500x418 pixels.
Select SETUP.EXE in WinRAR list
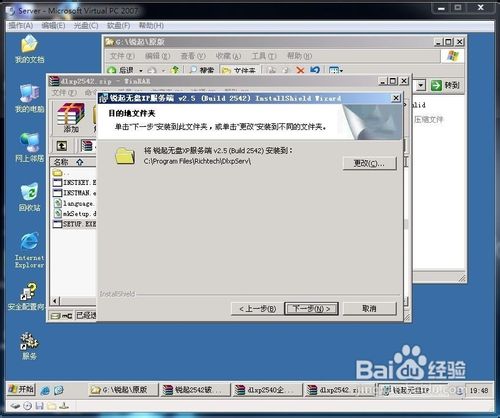pos(75,224)
